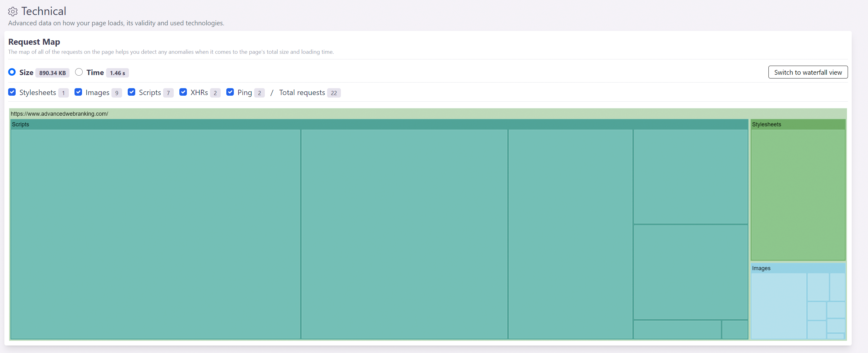The image size is (868, 353).
Task: Click Switch to waterfall view button
Action: pyautogui.click(x=808, y=72)
